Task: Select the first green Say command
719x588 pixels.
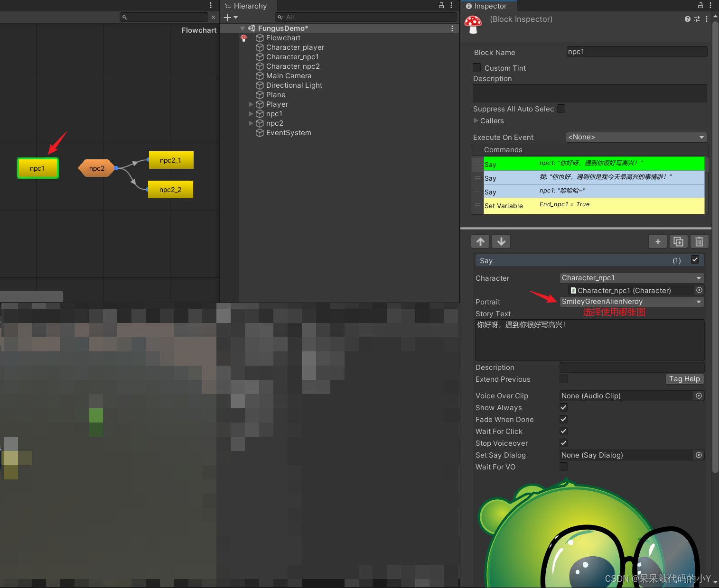Action: pyautogui.click(x=594, y=164)
